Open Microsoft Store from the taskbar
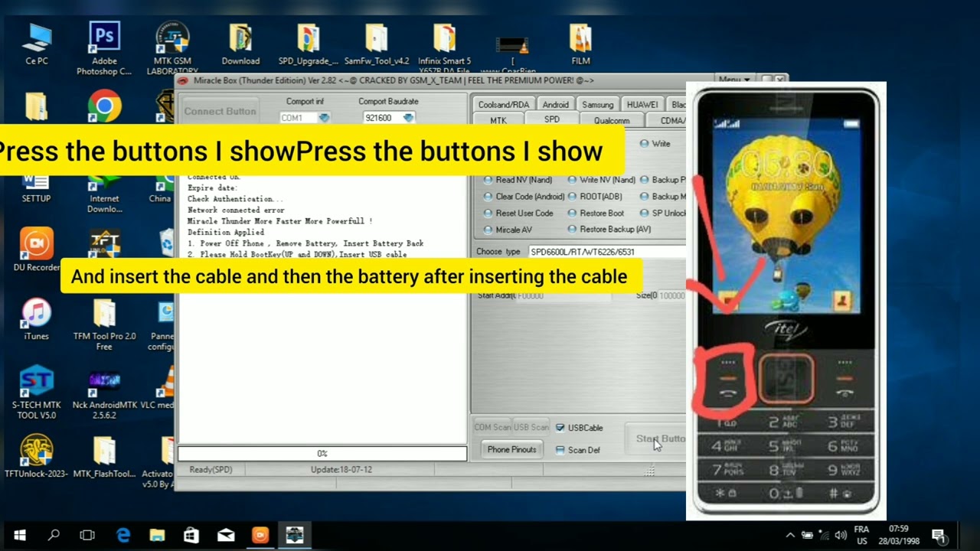 coord(191,536)
